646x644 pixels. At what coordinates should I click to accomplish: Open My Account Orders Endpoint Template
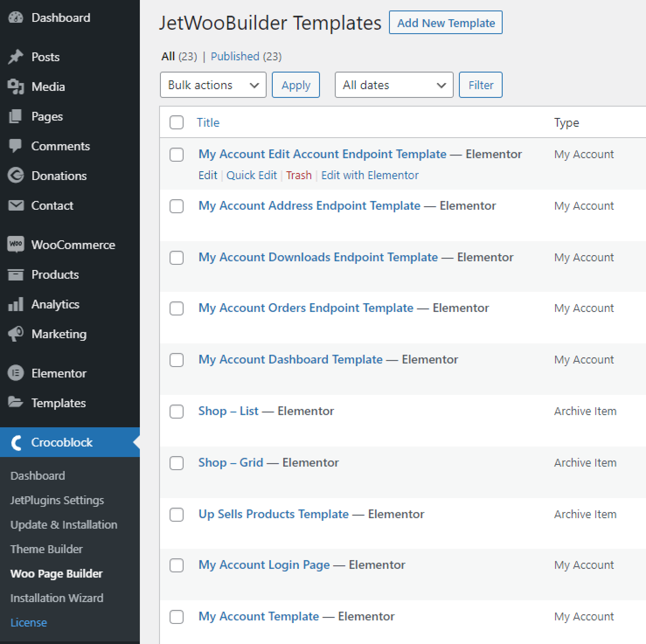[x=306, y=308]
